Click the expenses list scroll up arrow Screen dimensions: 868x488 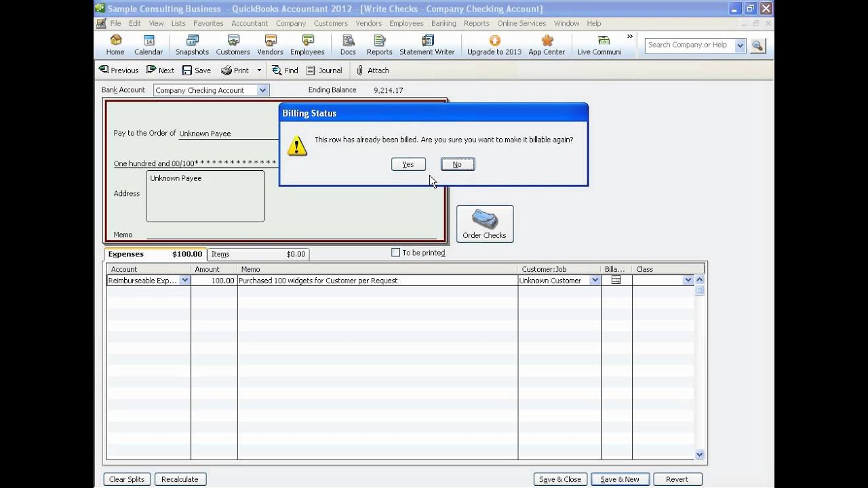(700, 280)
